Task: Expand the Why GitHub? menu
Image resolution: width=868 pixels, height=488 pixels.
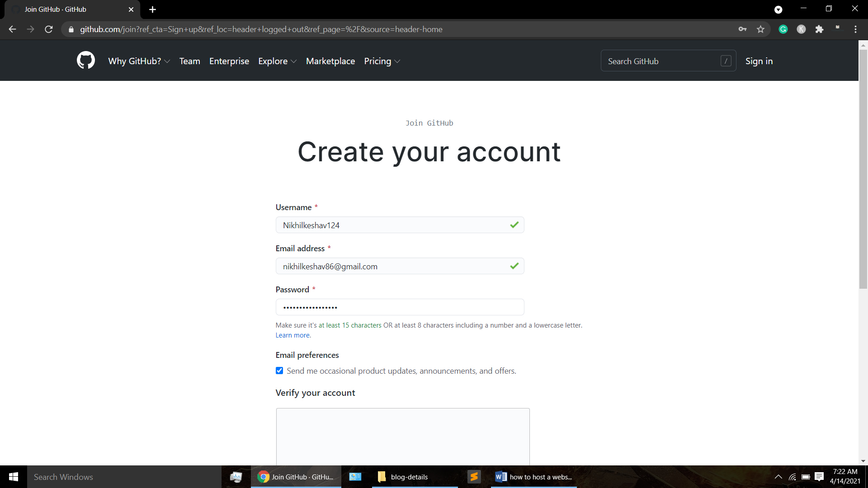Action: tap(139, 61)
